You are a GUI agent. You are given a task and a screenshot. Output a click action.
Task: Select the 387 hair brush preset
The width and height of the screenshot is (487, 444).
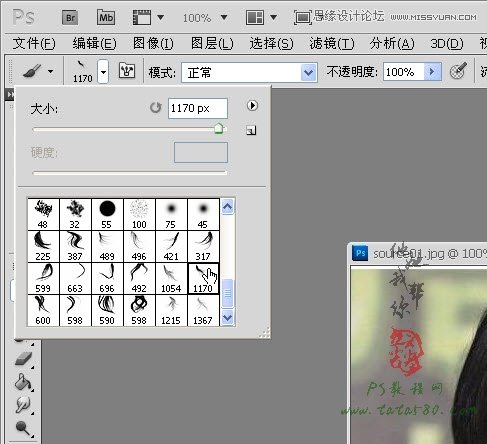click(75, 246)
